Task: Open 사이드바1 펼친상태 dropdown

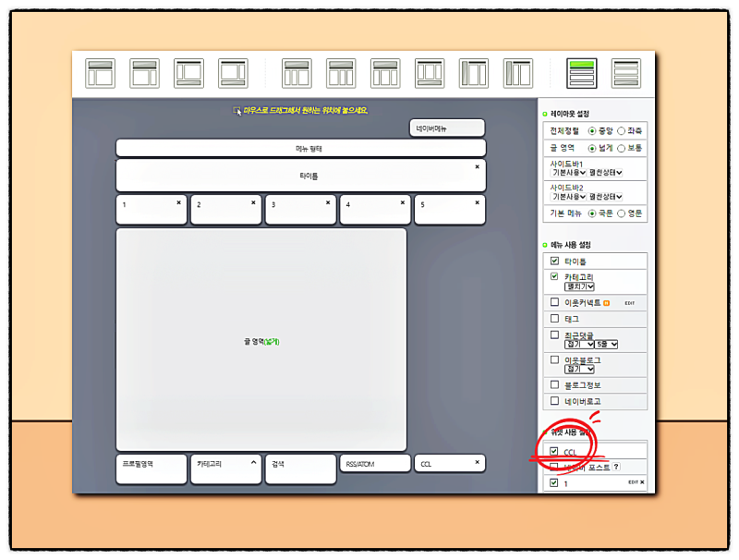Action: click(x=606, y=173)
